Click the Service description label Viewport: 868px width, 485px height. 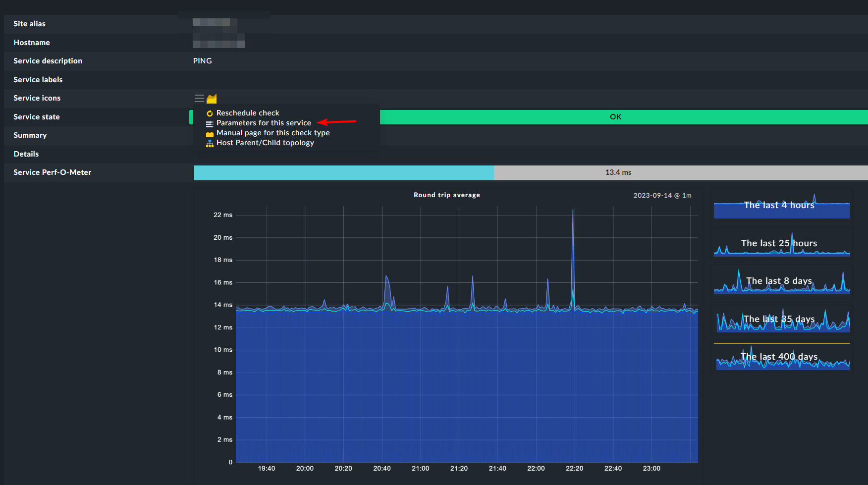(x=48, y=61)
